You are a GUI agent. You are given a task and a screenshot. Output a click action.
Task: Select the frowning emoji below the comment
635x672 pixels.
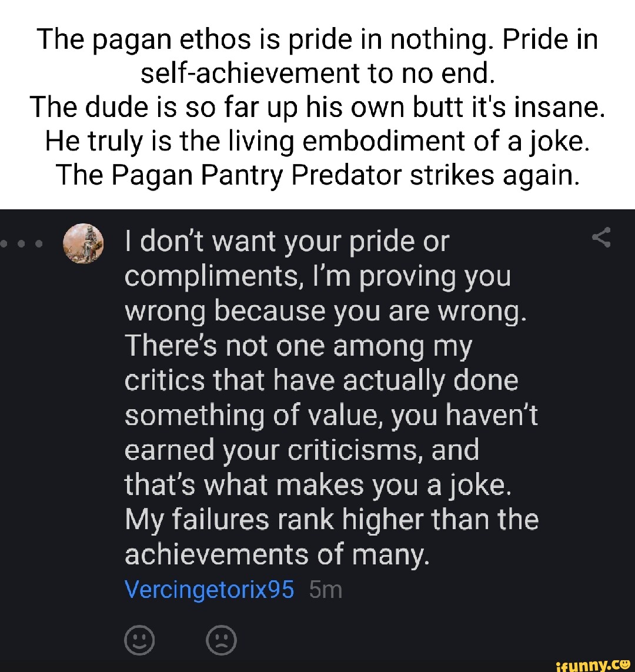220,640
